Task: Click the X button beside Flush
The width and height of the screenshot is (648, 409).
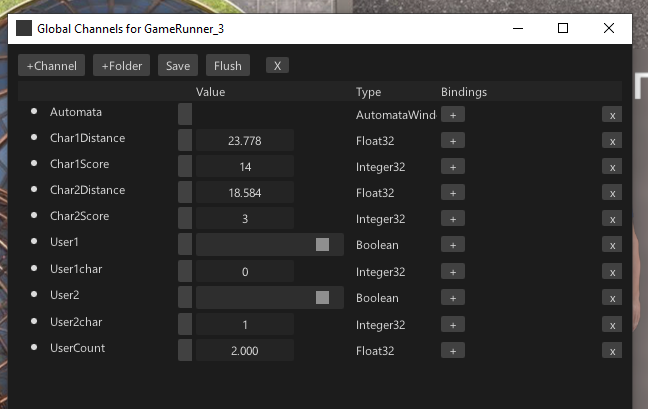Action: pyautogui.click(x=277, y=65)
